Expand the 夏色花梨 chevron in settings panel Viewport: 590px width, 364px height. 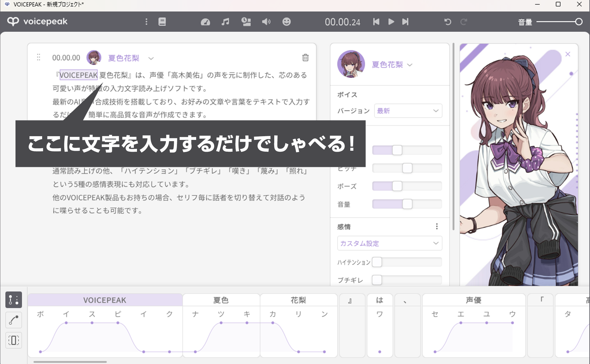tap(410, 65)
